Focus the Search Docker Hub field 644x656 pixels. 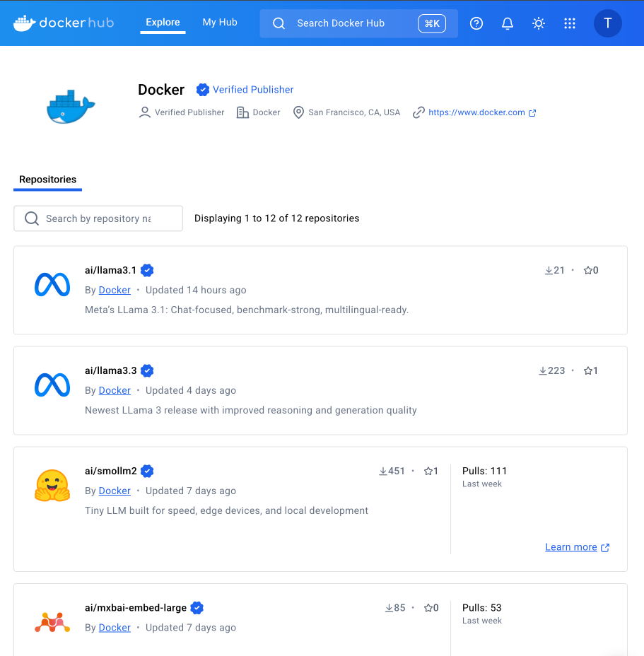[x=358, y=23]
